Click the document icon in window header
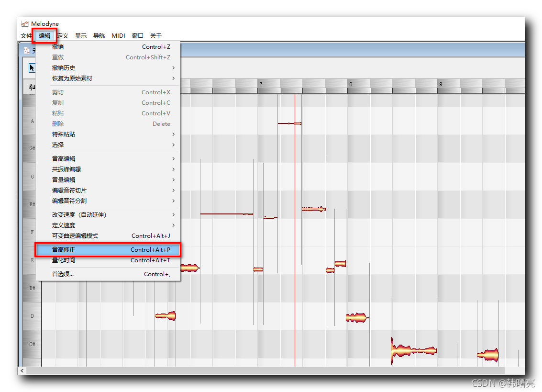The height and width of the screenshot is (392, 542). pyautogui.click(x=27, y=51)
